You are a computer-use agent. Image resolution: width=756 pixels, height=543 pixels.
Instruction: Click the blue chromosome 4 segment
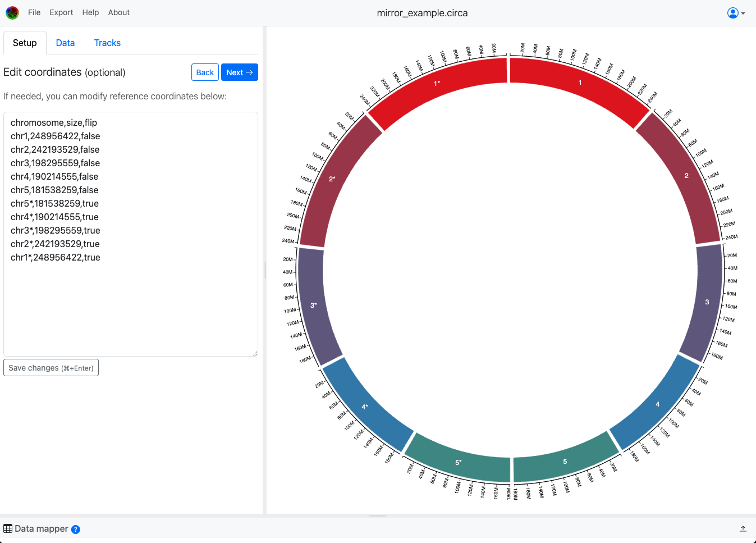(x=655, y=403)
